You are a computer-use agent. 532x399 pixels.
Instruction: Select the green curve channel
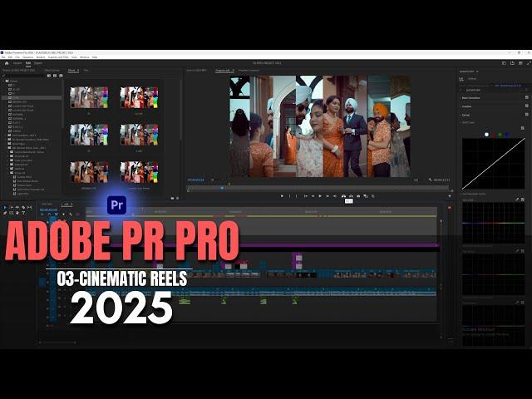(500, 135)
